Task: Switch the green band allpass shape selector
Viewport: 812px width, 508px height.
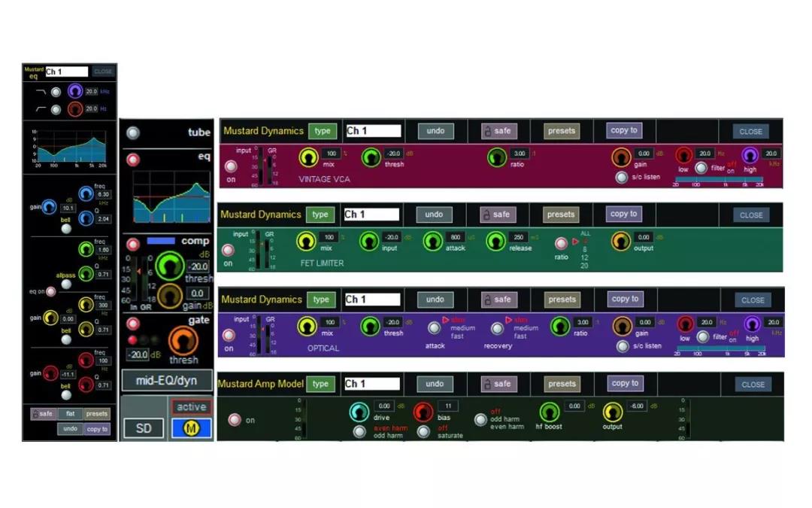Action: [x=66, y=284]
